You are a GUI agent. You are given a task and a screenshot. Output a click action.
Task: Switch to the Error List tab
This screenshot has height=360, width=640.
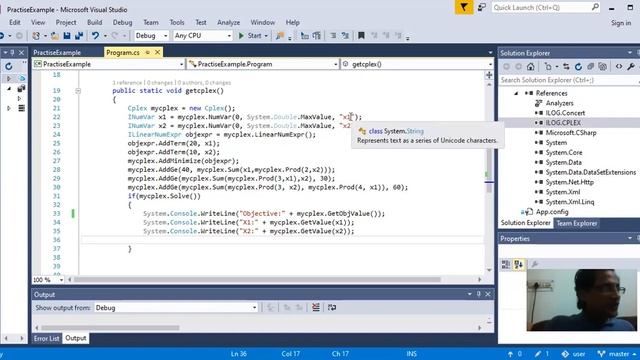click(x=47, y=338)
